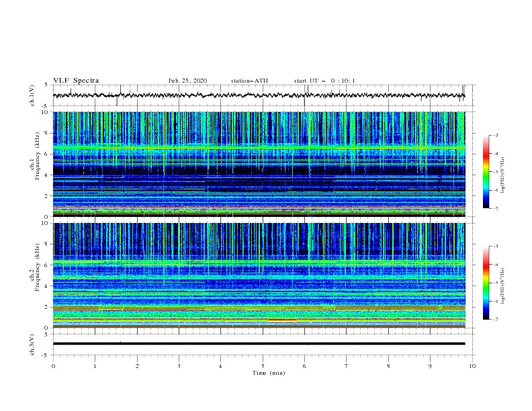Click the "station=ATH" header label

pyautogui.click(x=249, y=81)
